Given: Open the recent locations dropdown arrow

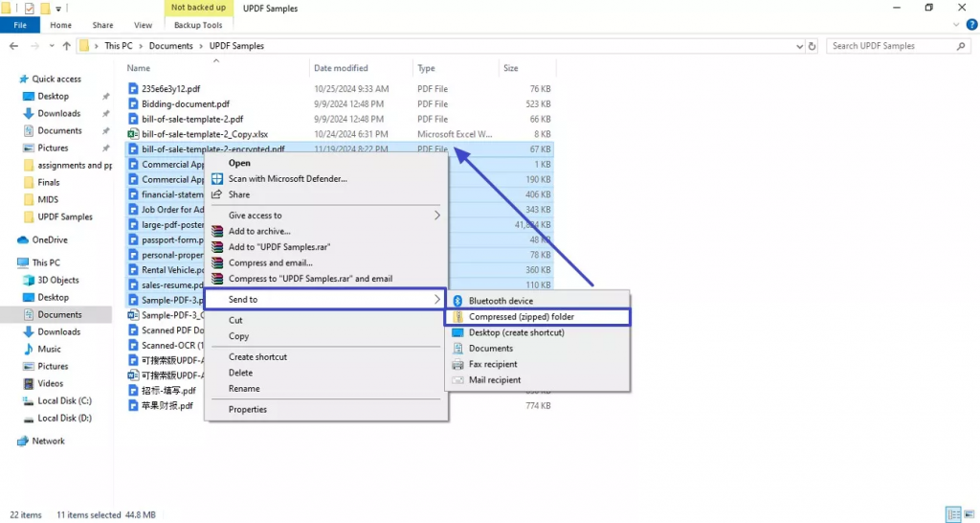Looking at the screenshot, I should [x=52, y=46].
